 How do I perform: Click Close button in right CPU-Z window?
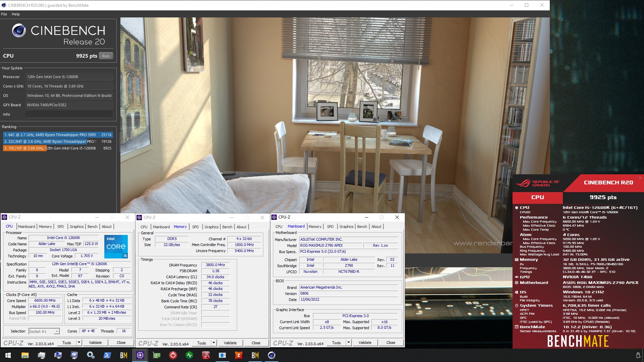pyautogui.click(x=391, y=343)
